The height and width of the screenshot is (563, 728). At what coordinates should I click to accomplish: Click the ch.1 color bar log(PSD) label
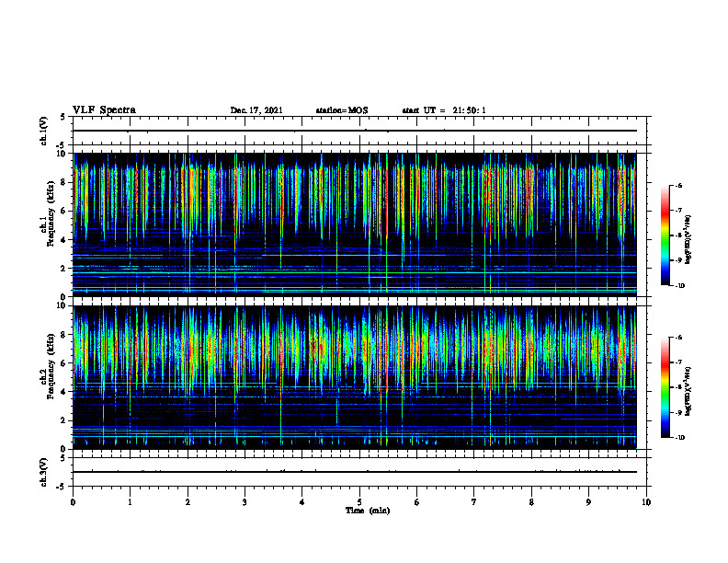point(688,239)
